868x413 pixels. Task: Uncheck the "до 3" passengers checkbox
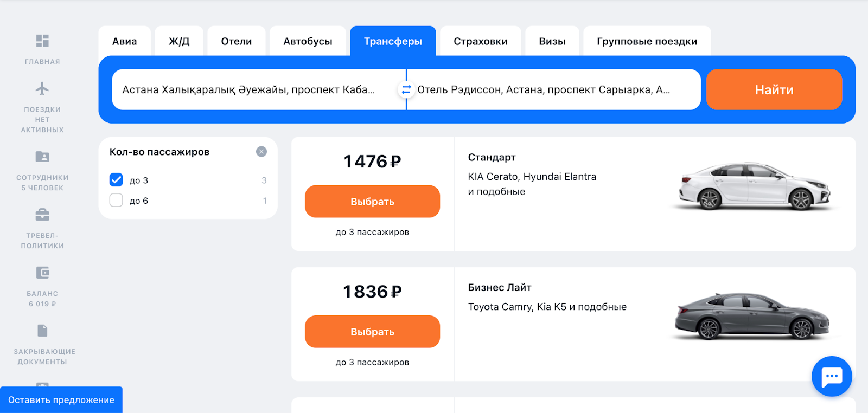pos(116,180)
